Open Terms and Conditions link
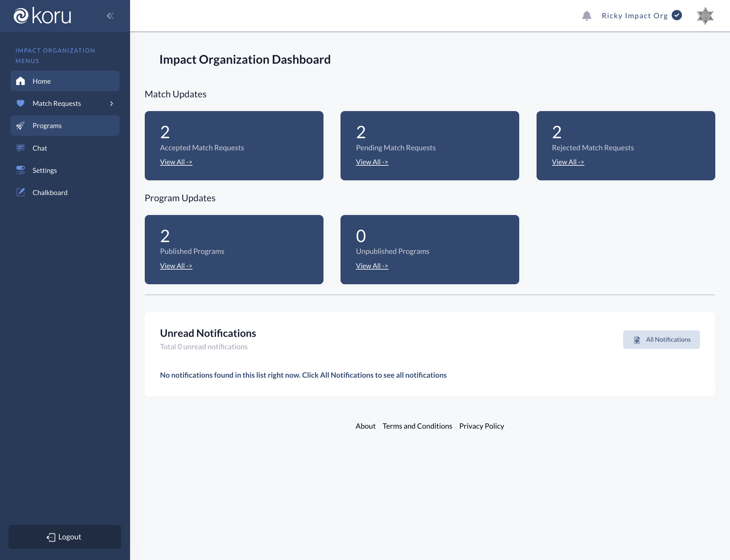 click(x=417, y=426)
